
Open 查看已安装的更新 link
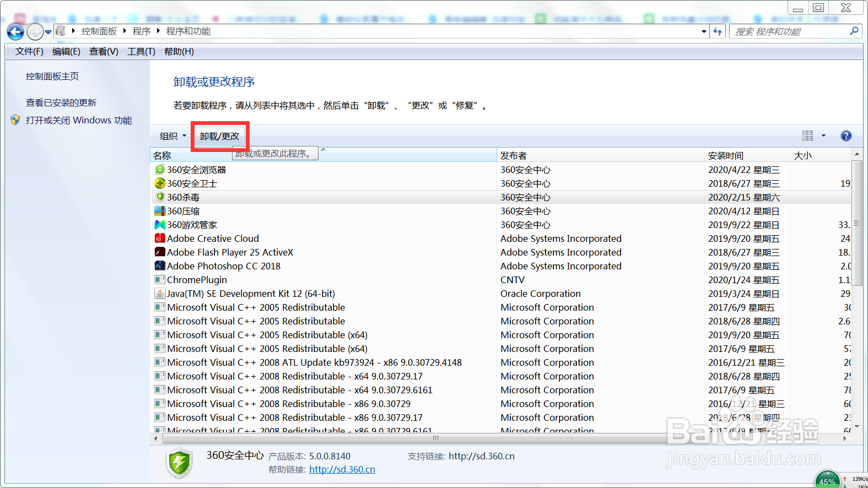(61, 102)
